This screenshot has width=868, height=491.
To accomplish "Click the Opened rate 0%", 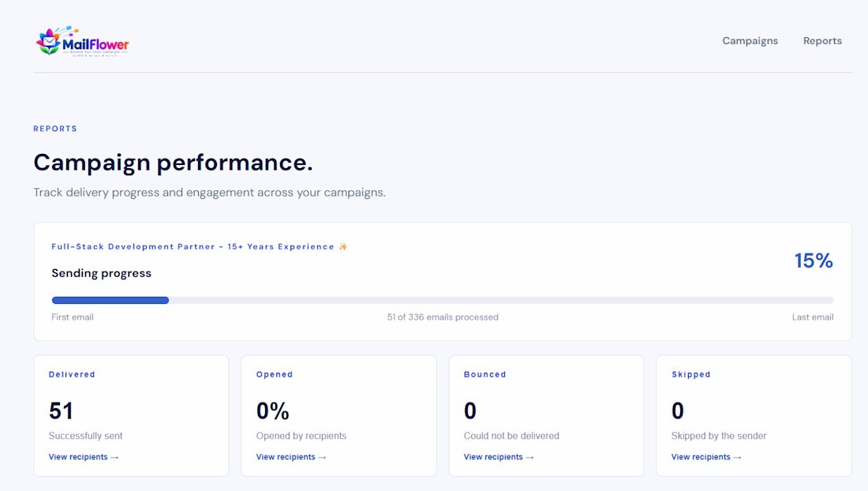I will (x=273, y=410).
